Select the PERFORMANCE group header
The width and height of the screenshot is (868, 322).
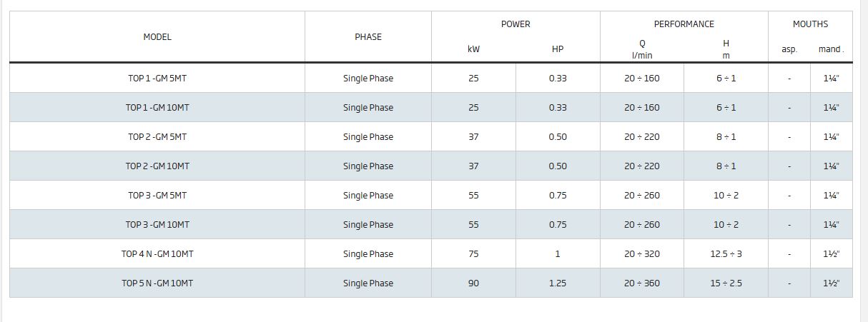(684, 24)
